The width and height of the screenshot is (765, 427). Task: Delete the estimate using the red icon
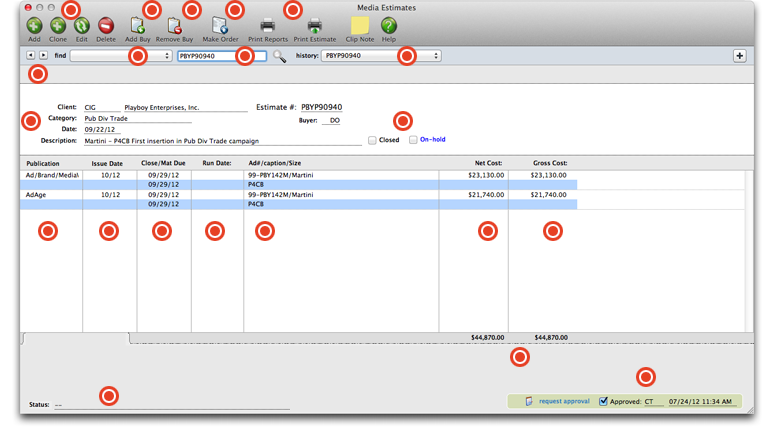(105, 25)
